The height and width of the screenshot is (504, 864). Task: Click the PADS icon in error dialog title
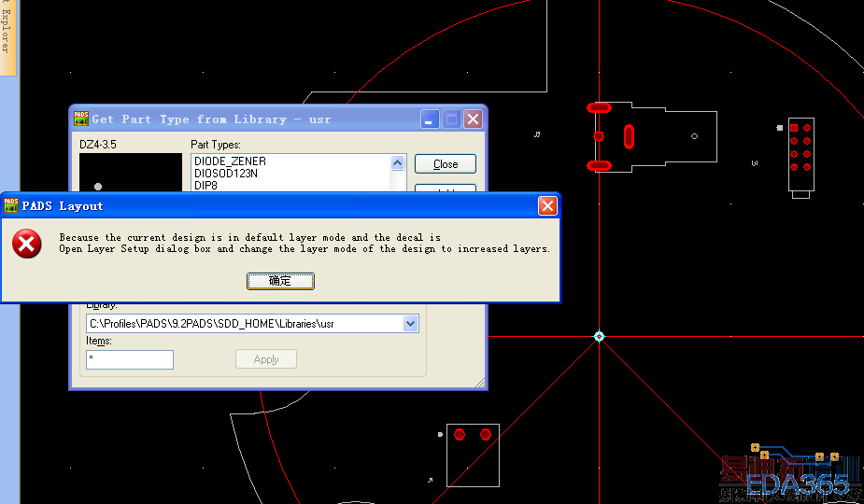(11, 205)
